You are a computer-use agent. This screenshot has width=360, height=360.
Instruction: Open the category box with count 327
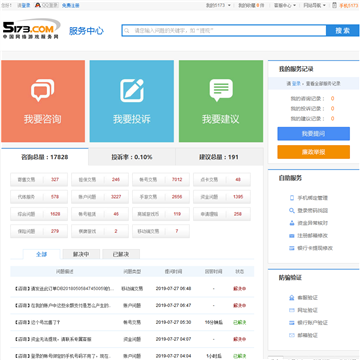pos(39,179)
